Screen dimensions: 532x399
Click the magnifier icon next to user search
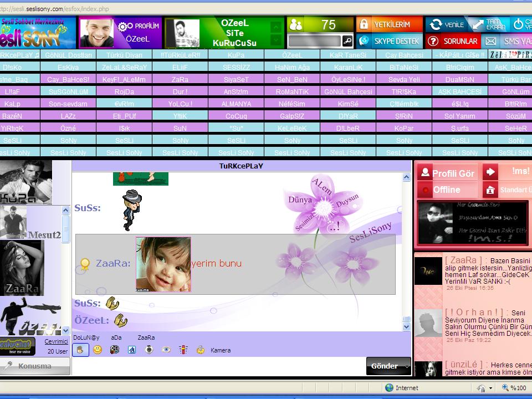pyautogui.click(x=347, y=41)
